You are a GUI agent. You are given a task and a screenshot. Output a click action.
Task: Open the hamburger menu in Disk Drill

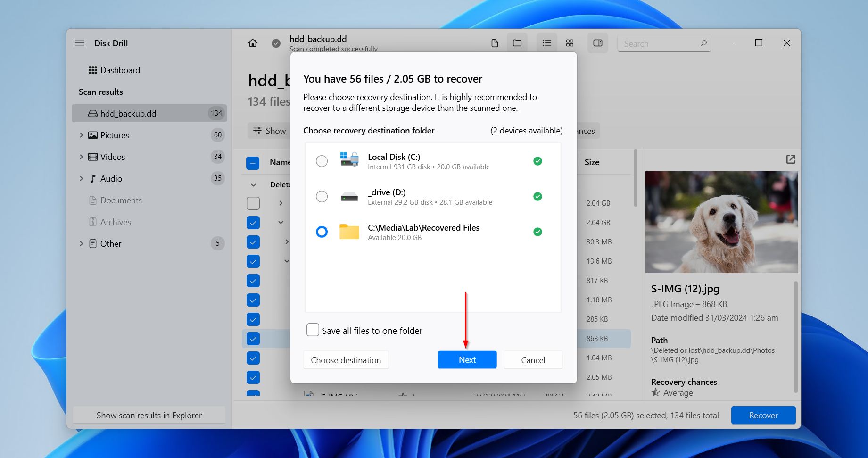tap(80, 42)
